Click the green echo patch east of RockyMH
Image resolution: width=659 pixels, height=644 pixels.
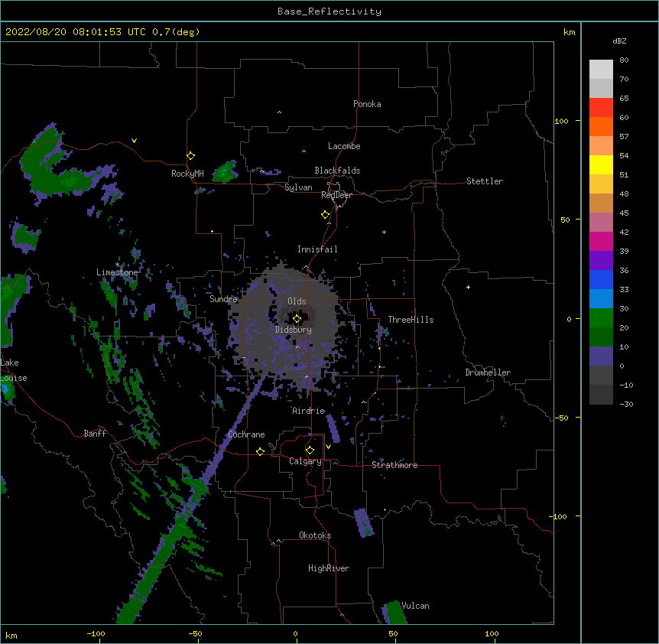[x=226, y=171]
